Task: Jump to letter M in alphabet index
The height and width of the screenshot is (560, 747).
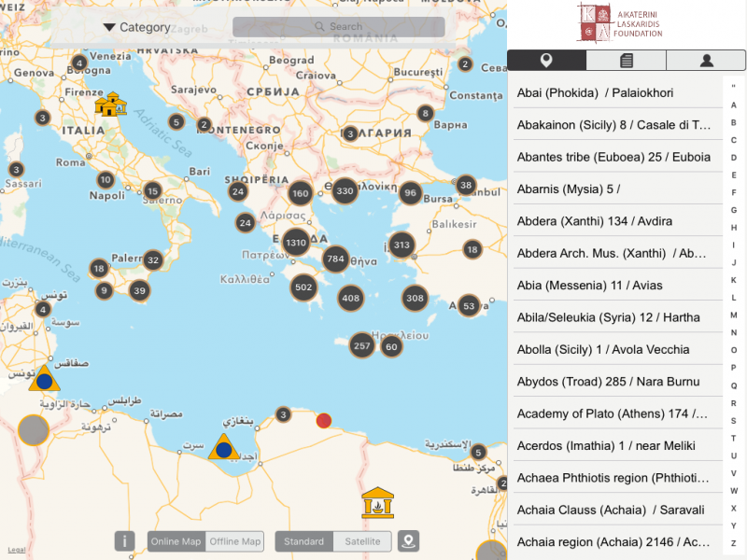Action: coord(734,315)
